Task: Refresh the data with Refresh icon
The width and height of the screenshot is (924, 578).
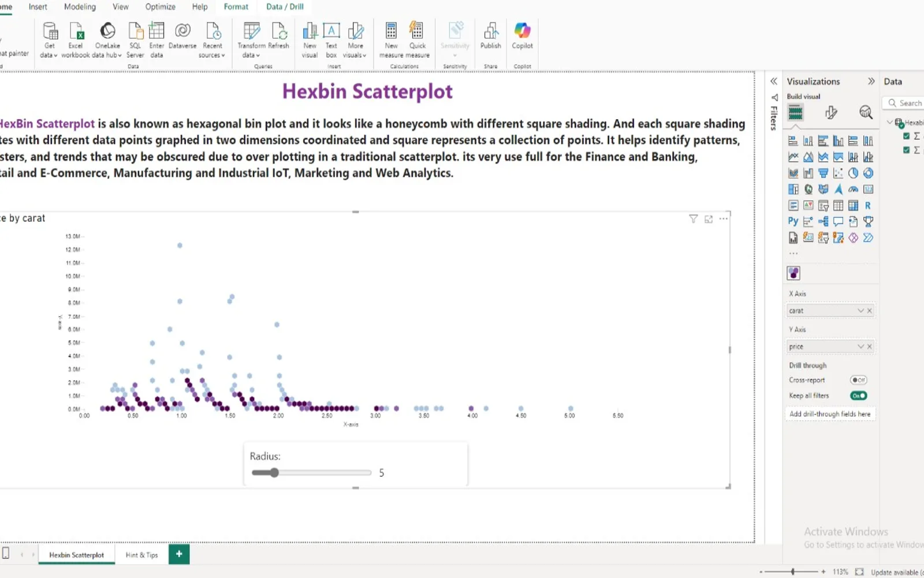Action: point(278,35)
